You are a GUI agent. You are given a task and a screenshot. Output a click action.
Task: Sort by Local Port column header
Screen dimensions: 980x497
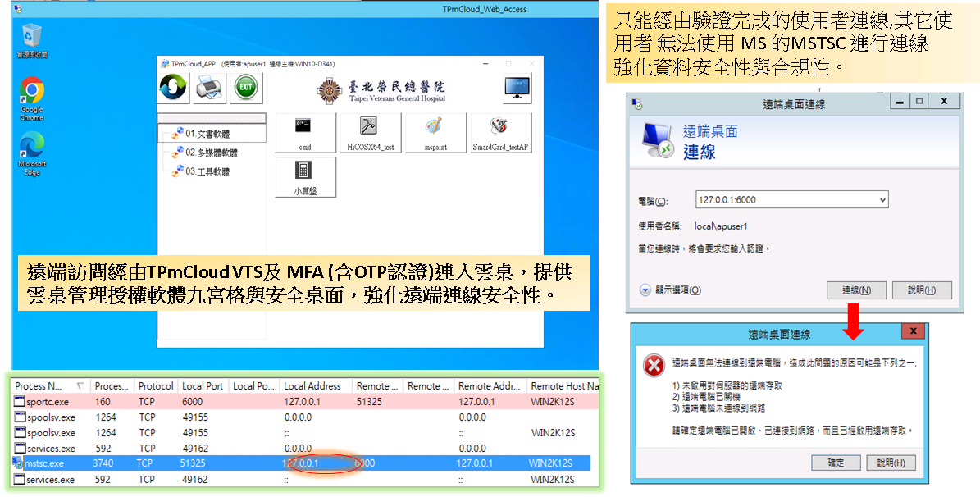[203, 386]
